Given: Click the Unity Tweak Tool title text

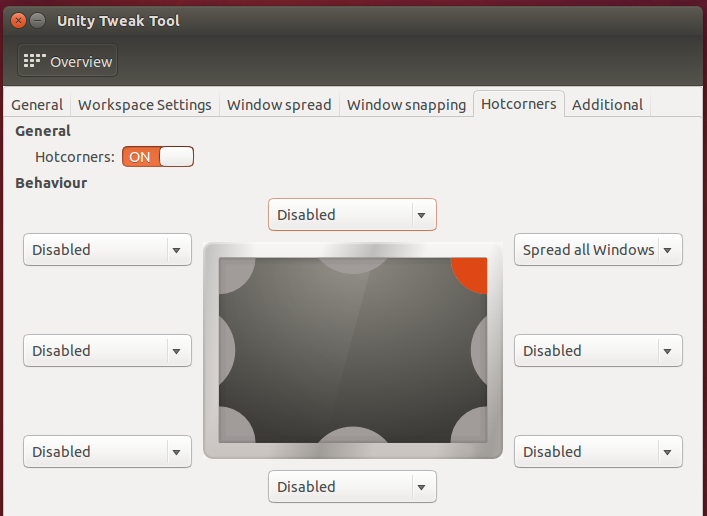Looking at the screenshot, I should point(118,21).
